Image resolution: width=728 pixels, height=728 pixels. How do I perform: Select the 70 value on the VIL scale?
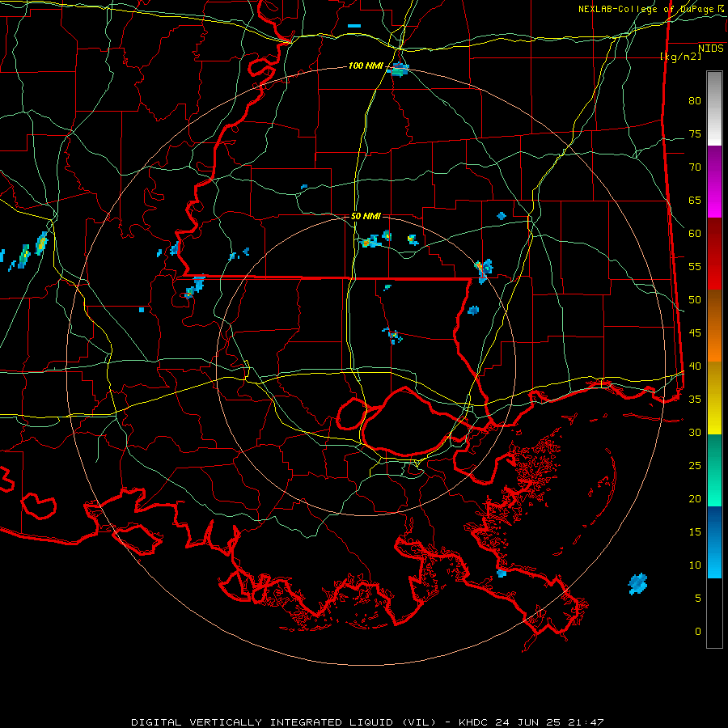coord(695,167)
